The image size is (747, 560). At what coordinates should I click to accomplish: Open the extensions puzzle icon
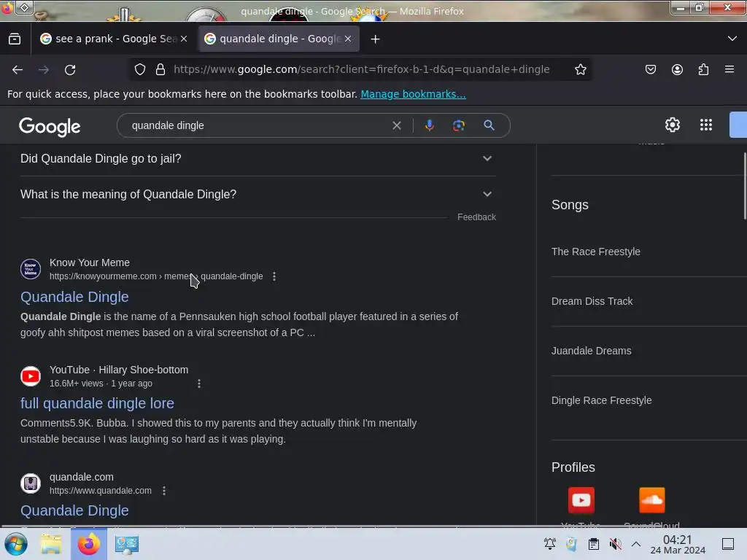[x=703, y=69]
